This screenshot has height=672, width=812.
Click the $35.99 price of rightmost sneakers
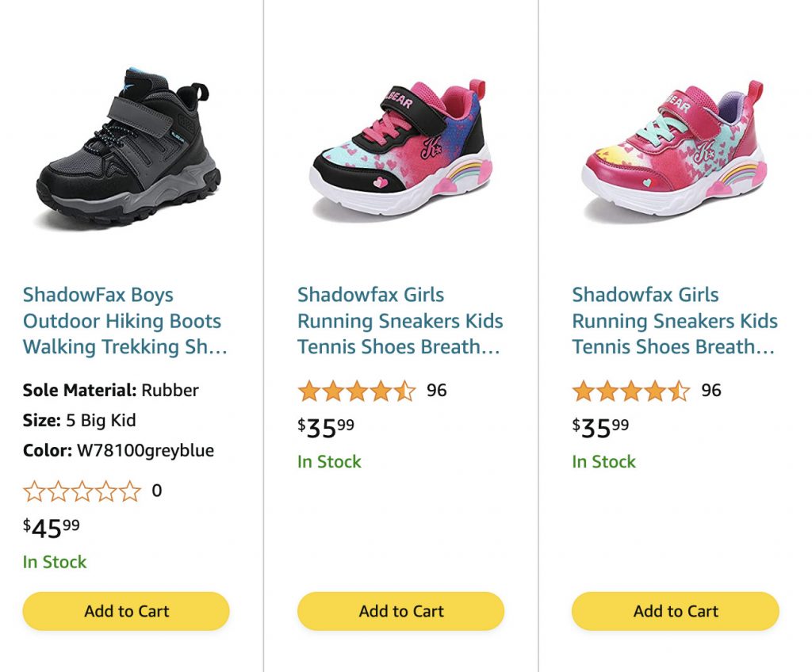(600, 427)
